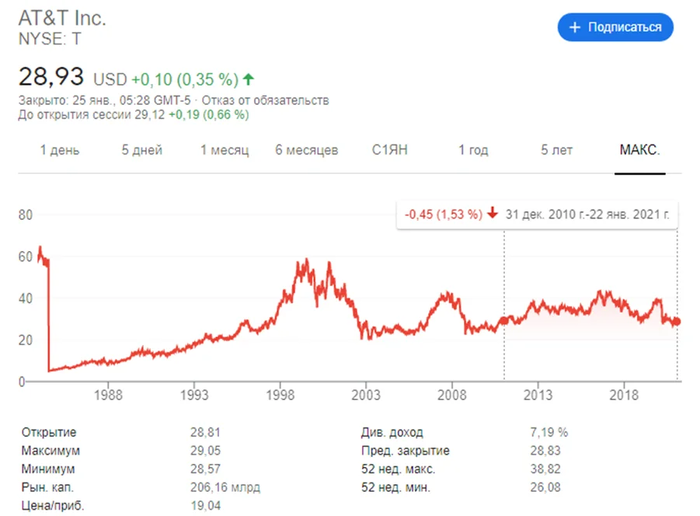
Task: Click the AT&T Inc. company title
Action: click(x=62, y=19)
